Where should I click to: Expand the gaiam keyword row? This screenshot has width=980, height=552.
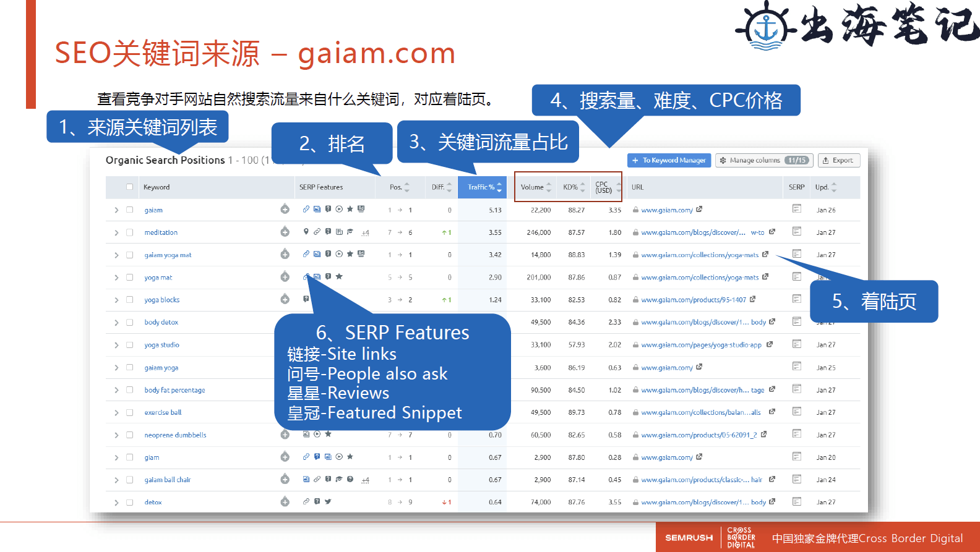coord(116,210)
